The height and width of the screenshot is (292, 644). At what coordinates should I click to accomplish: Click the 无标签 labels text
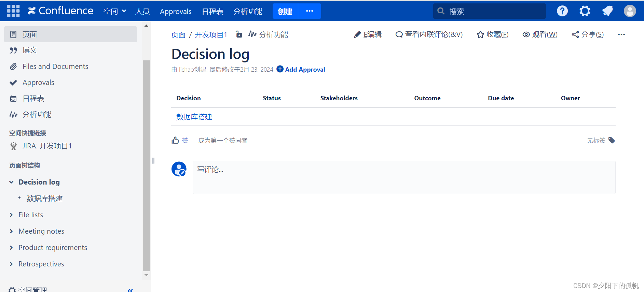[x=596, y=141]
